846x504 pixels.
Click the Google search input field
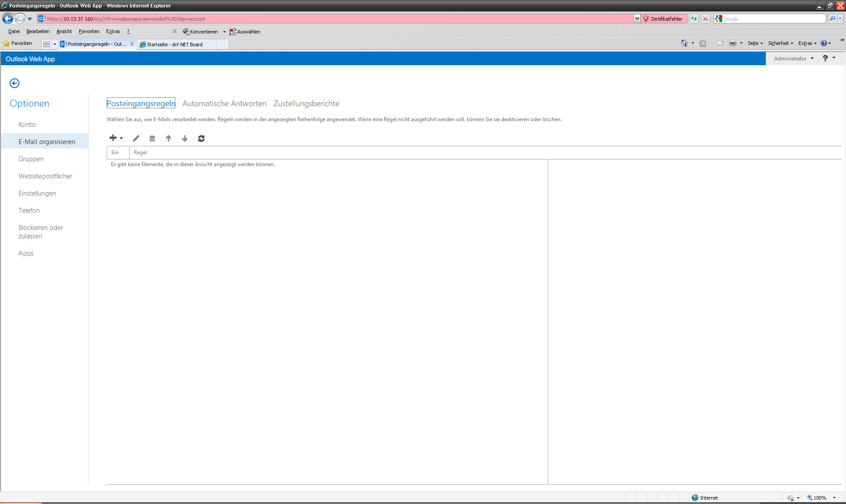point(773,19)
